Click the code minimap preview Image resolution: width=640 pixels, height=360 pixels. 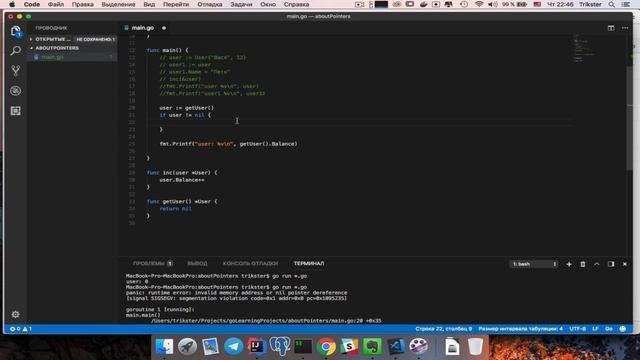click(x=584, y=48)
